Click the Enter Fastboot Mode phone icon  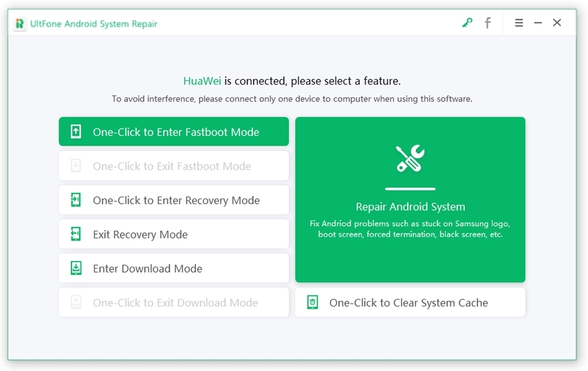[76, 132]
